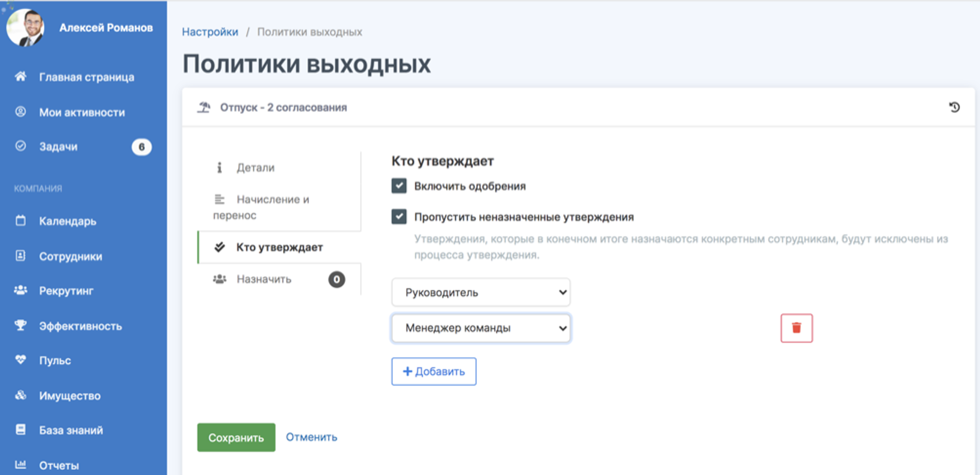This screenshot has height=475, width=980.
Task: Open Отчеты in sidebar
Action: click(59, 465)
